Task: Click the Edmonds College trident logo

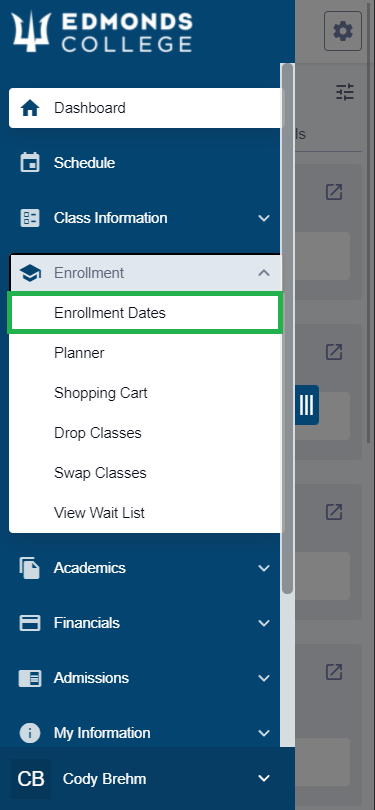Action: click(x=31, y=32)
